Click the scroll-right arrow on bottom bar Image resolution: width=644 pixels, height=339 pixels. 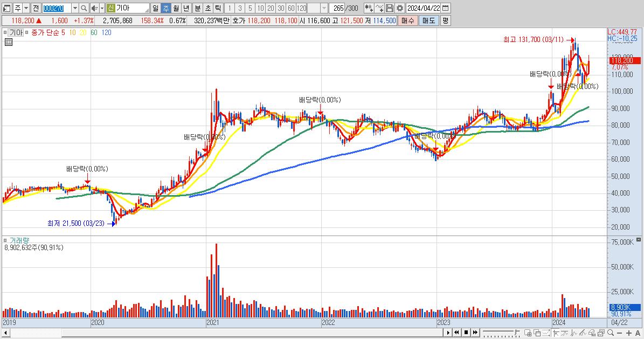click(x=448, y=333)
